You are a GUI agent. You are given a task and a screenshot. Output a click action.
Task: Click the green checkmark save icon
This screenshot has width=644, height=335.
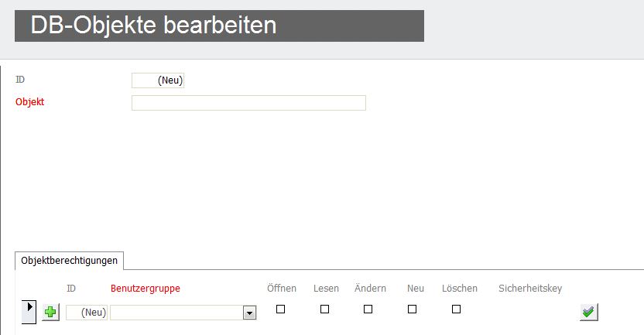click(x=588, y=313)
